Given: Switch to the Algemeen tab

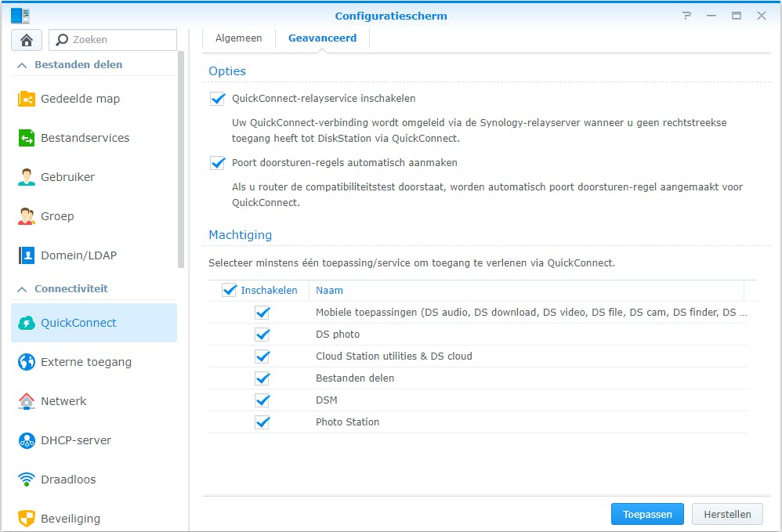Looking at the screenshot, I should click(x=238, y=38).
